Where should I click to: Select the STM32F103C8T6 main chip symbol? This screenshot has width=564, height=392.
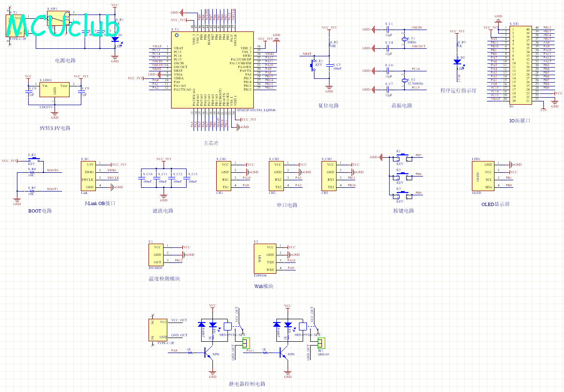point(212,70)
